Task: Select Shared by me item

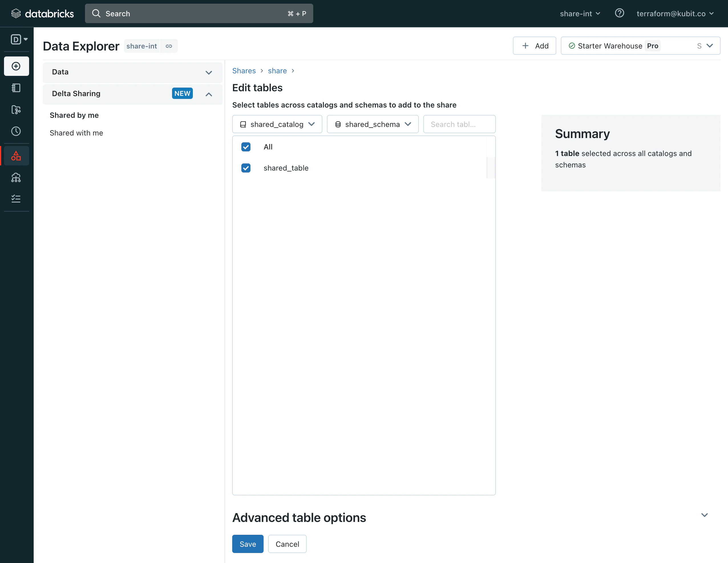Action: click(74, 115)
